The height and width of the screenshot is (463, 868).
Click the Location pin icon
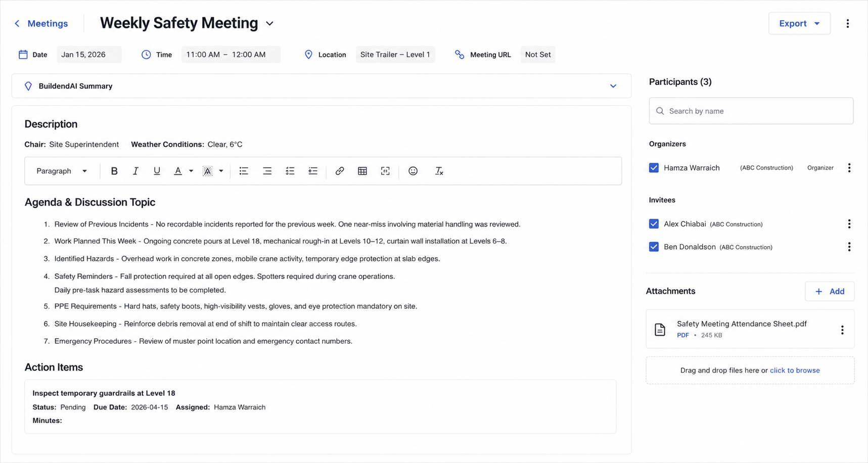point(308,55)
